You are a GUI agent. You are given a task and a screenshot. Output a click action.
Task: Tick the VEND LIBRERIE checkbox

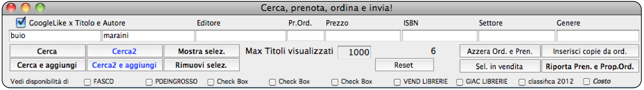397,82
